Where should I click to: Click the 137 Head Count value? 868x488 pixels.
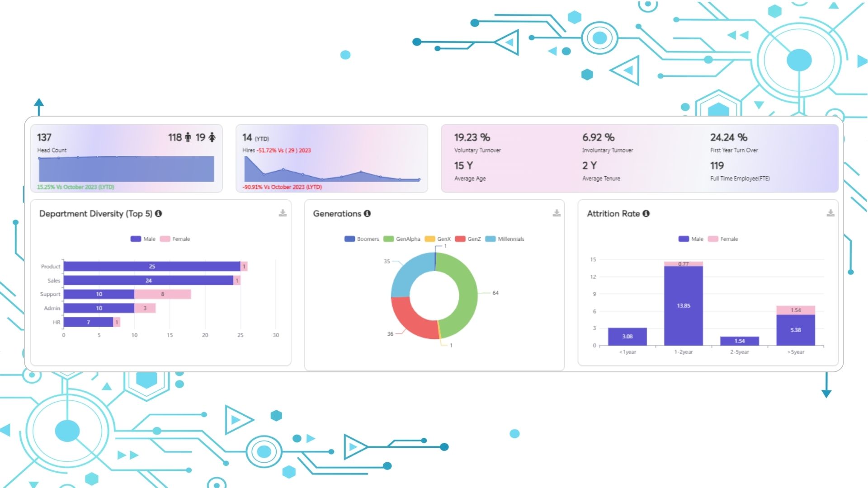click(44, 137)
